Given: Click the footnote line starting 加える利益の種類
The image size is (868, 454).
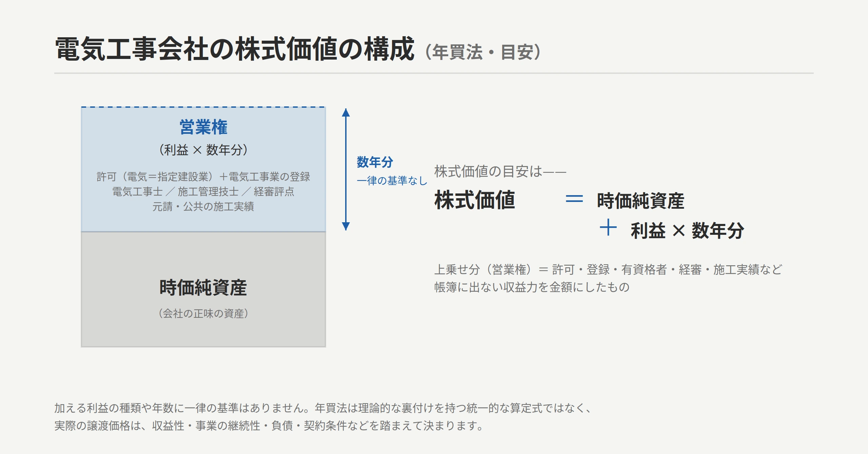Looking at the screenshot, I should coord(323,408).
